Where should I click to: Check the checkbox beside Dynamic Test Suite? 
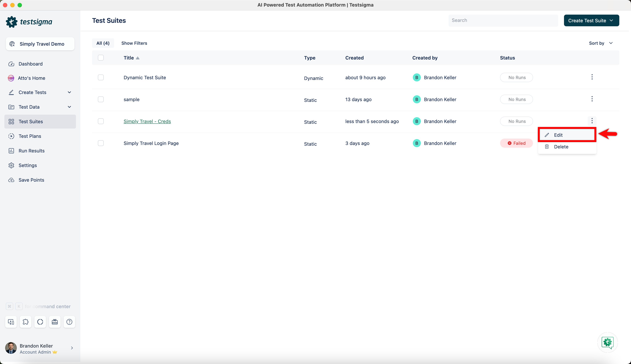101,77
